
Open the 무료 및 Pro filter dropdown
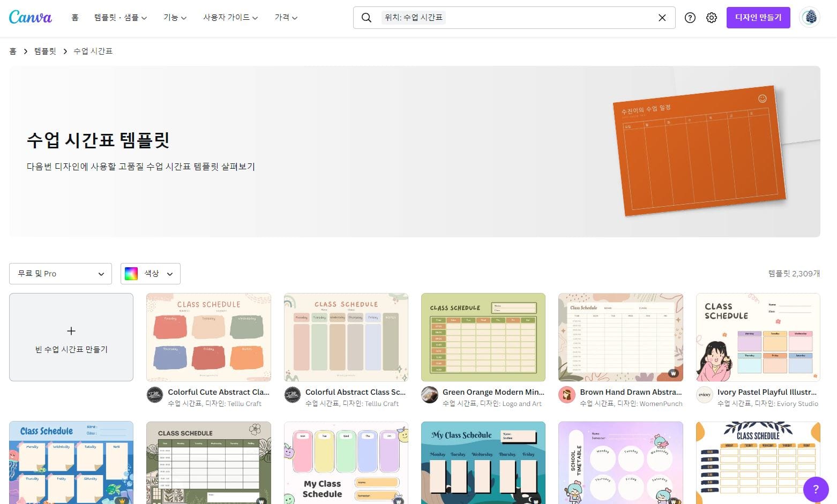[60, 274]
